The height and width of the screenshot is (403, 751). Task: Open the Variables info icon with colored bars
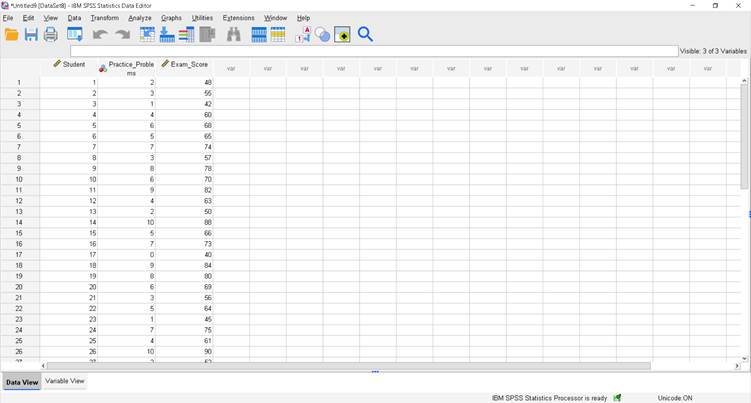click(187, 35)
